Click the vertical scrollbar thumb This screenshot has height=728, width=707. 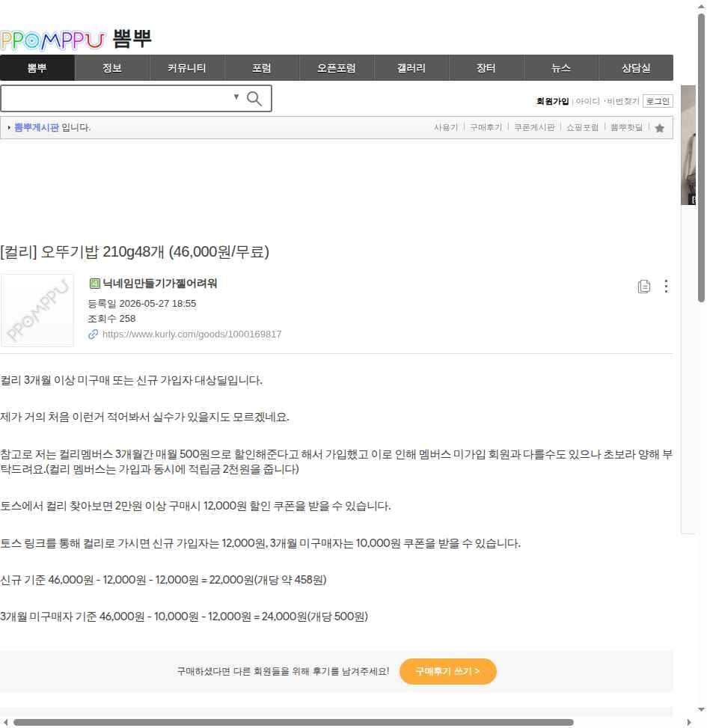point(701,158)
